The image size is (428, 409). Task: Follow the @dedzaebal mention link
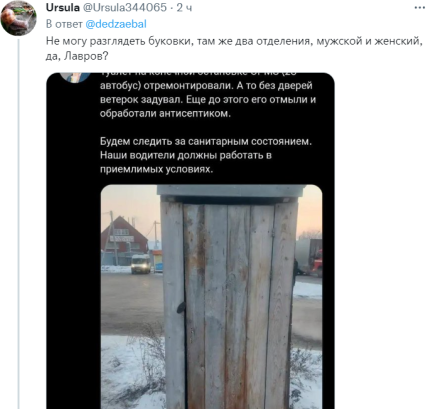[116, 24]
